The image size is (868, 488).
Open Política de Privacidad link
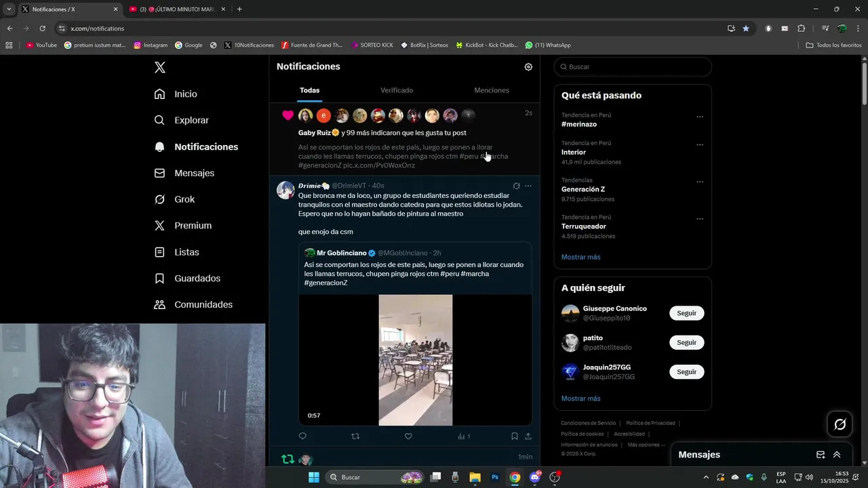point(650,423)
